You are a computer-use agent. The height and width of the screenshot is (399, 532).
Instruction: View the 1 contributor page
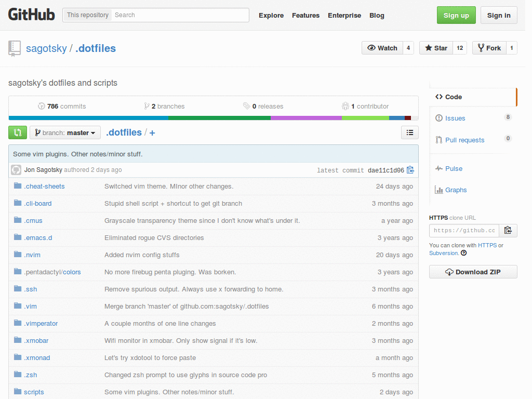(365, 106)
